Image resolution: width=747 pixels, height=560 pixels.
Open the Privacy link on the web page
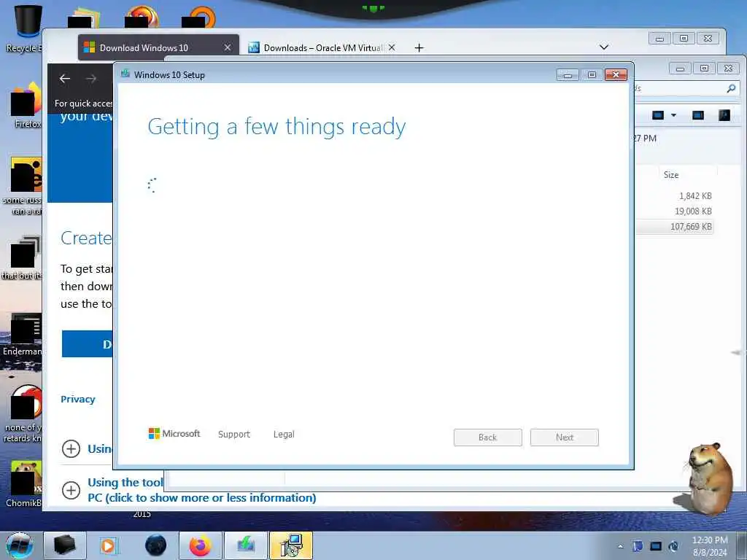pyautogui.click(x=77, y=399)
